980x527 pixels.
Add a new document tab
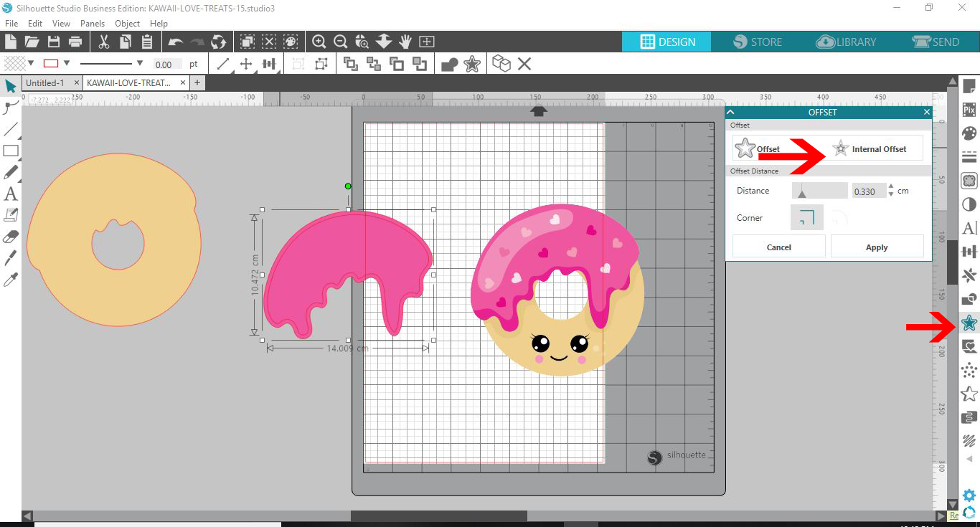[197, 83]
